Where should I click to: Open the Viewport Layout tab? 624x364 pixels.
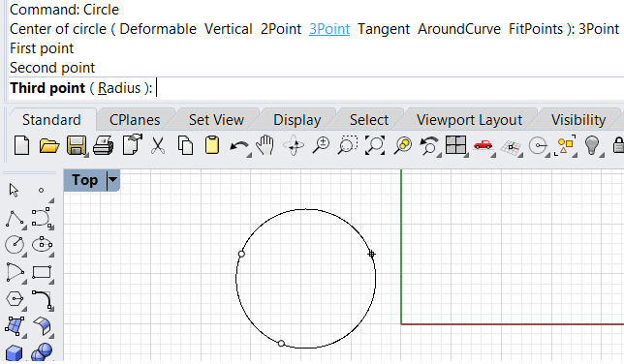(x=469, y=120)
